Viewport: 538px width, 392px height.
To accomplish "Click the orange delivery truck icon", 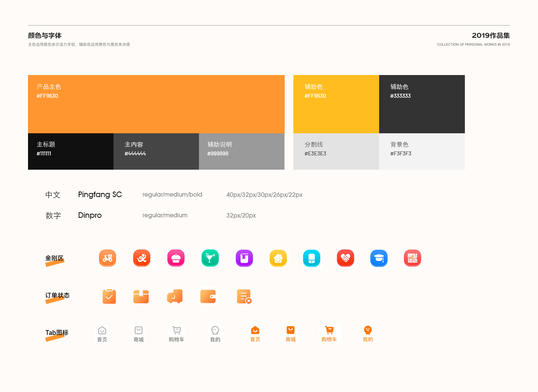I will pyautogui.click(x=175, y=296).
